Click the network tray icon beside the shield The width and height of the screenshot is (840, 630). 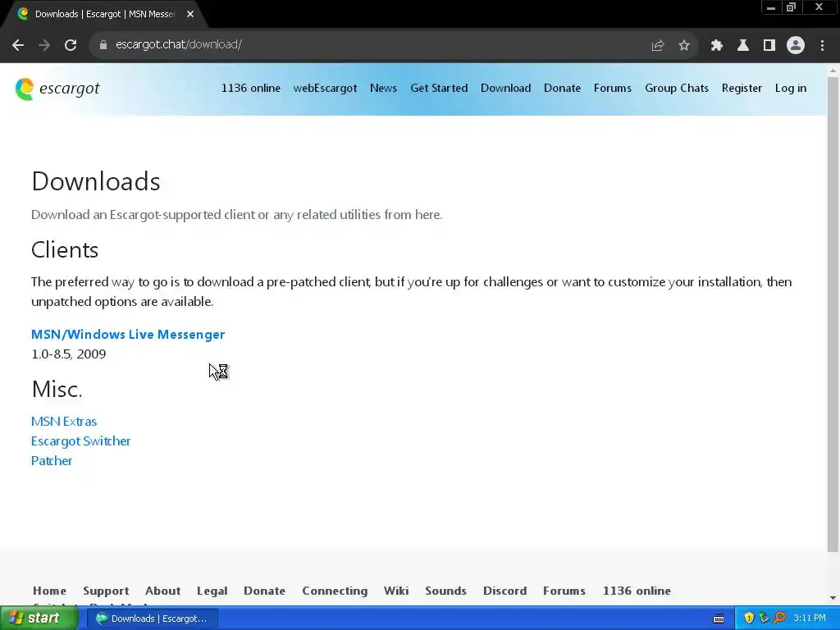764,619
